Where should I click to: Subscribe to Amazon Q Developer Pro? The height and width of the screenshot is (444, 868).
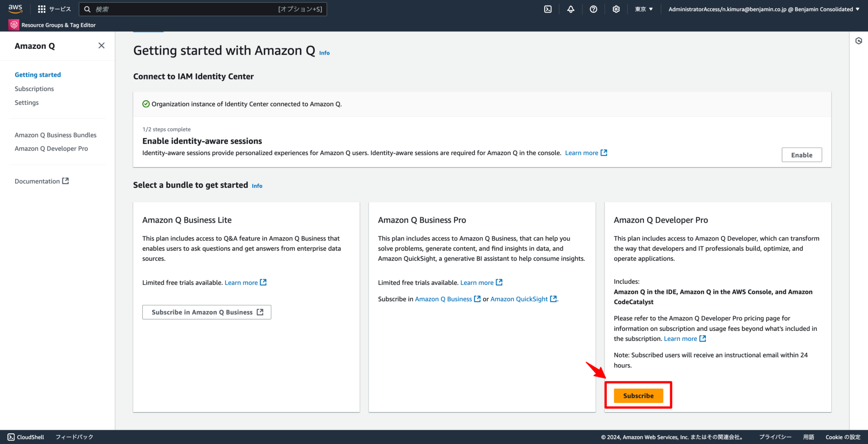point(638,395)
